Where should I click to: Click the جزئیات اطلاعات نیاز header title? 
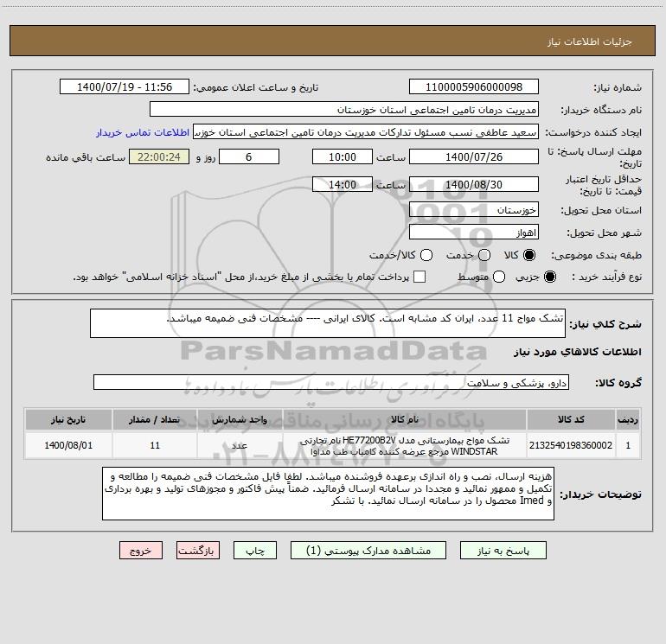[590, 41]
